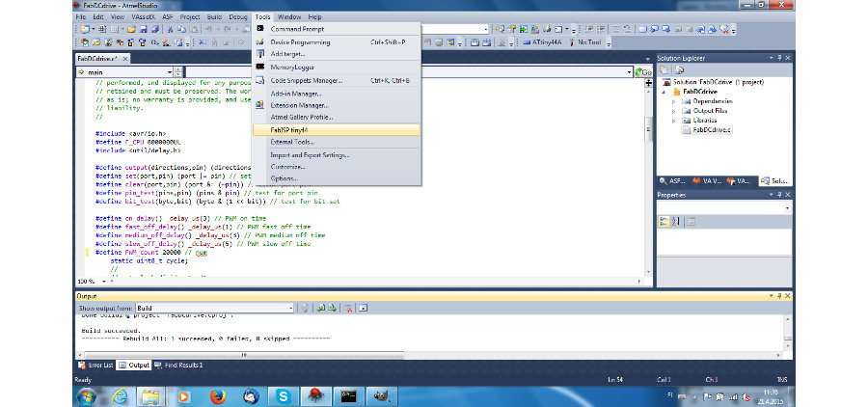
Task: Open the Edit menu
Action: pos(98,17)
